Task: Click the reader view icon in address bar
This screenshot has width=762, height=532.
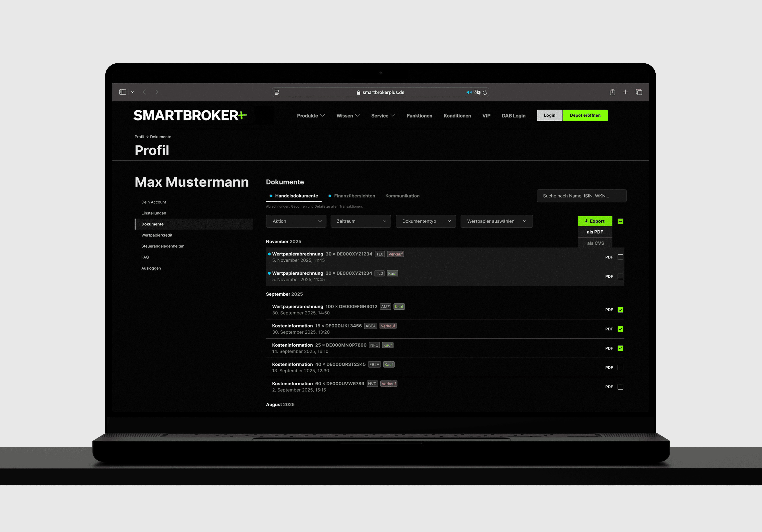Action: [277, 92]
